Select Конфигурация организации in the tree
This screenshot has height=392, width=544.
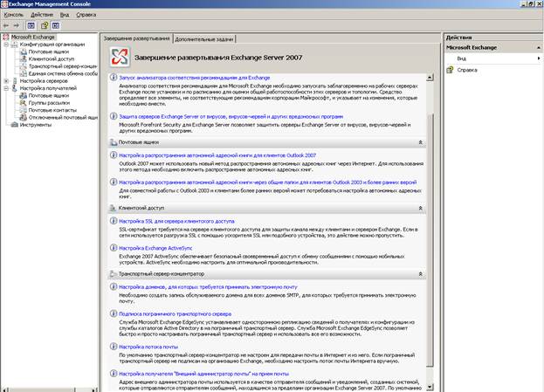pyautogui.click(x=52, y=45)
